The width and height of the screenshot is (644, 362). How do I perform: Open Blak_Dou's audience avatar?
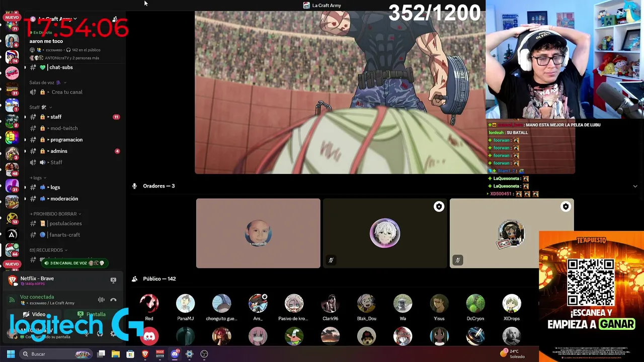(x=367, y=304)
